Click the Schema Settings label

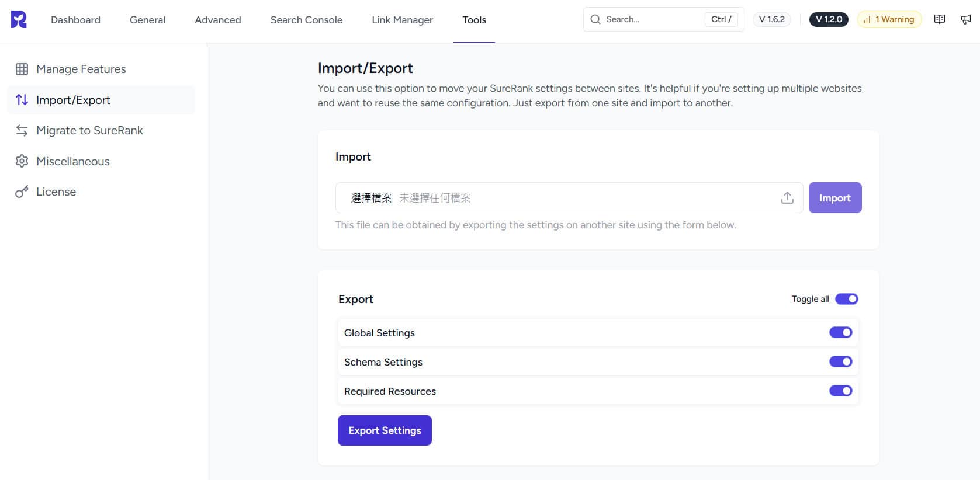pos(383,362)
